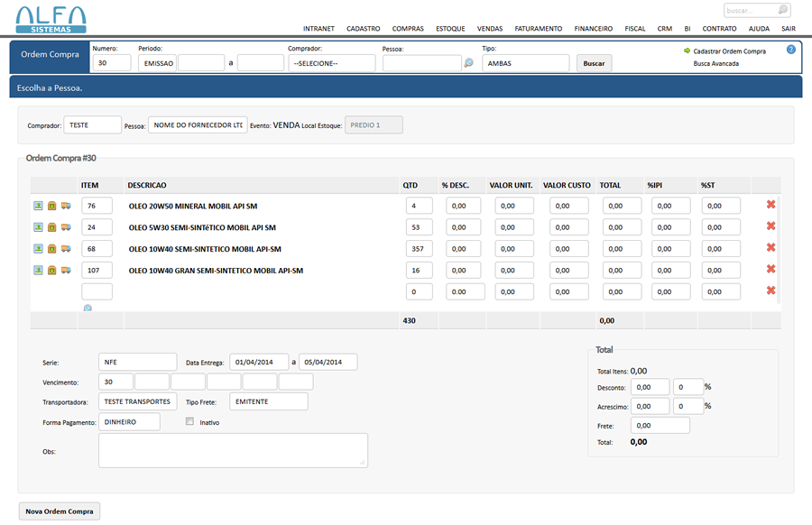Click box icon in item 24 row
812x525 pixels.
pos(51,227)
